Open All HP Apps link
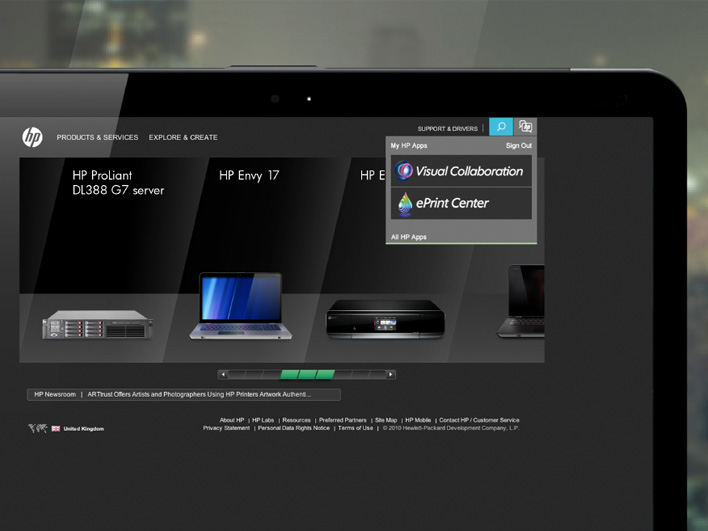The width and height of the screenshot is (708, 531). tap(409, 237)
